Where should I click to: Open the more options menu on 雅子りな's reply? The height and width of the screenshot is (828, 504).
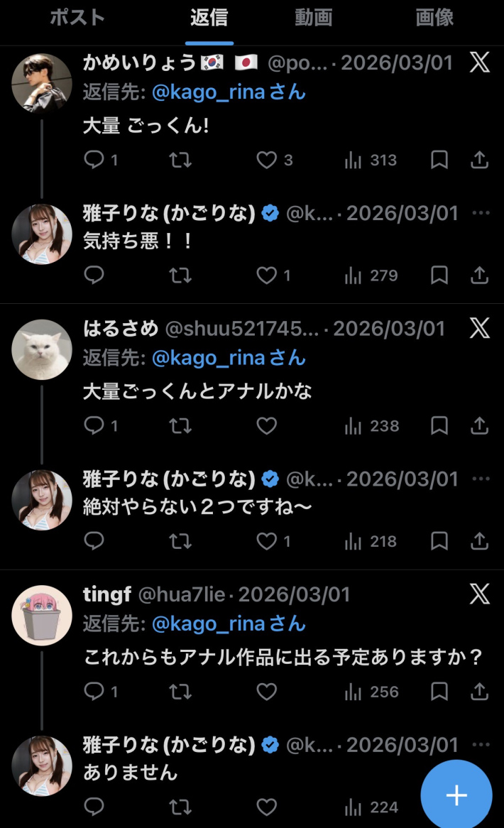click(483, 213)
